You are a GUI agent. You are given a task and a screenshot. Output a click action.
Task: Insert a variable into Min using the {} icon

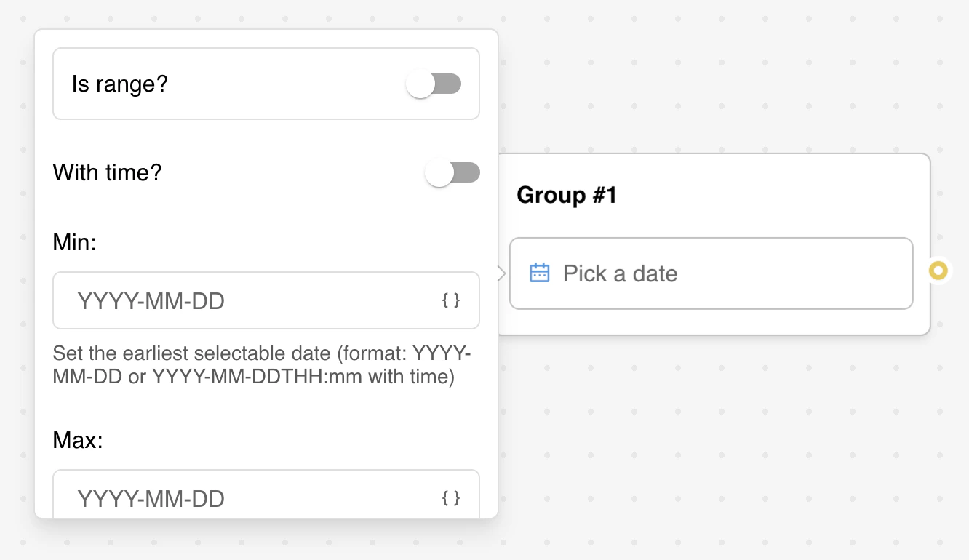[x=452, y=300]
